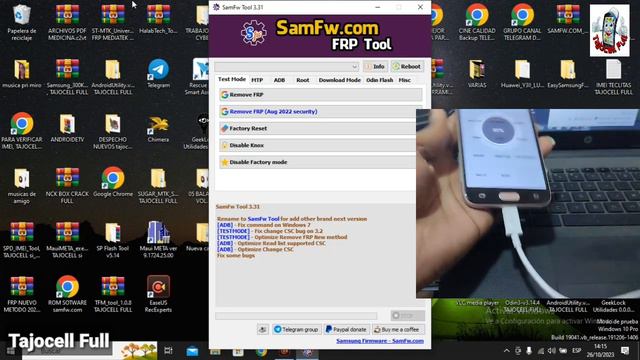Expand the system tray hidden icons chevron
640x360 pixels.
click(x=507, y=350)
